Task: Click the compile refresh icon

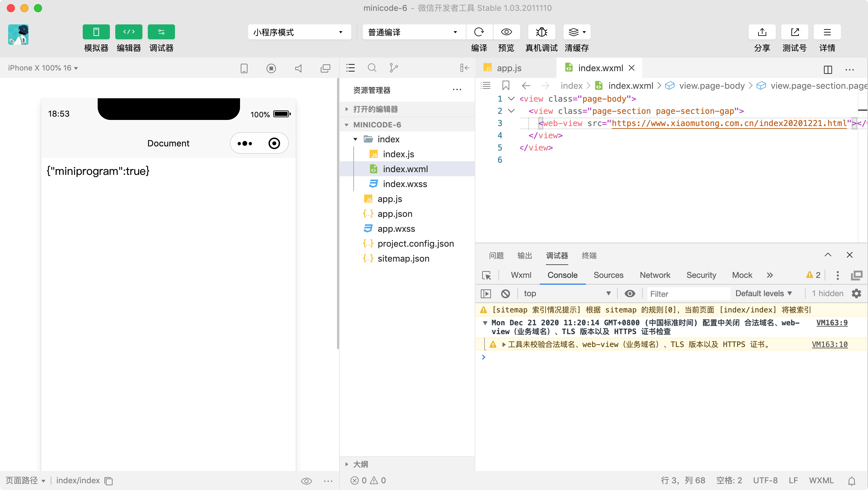Action: click(479, 32)
